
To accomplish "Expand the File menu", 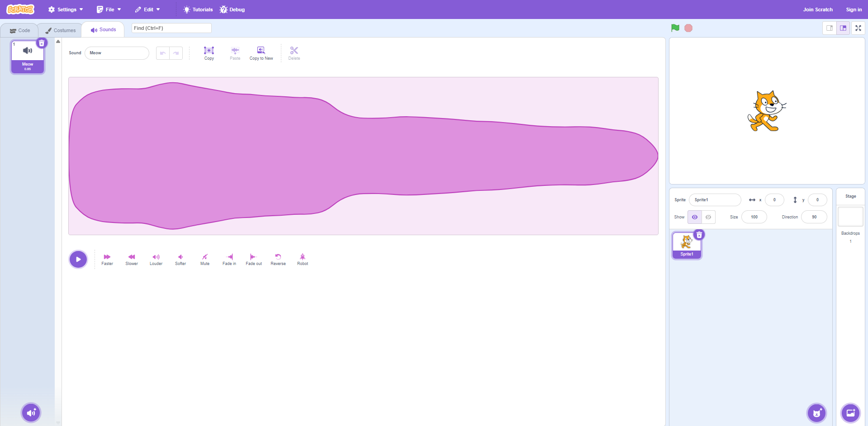I will [109, 9].
